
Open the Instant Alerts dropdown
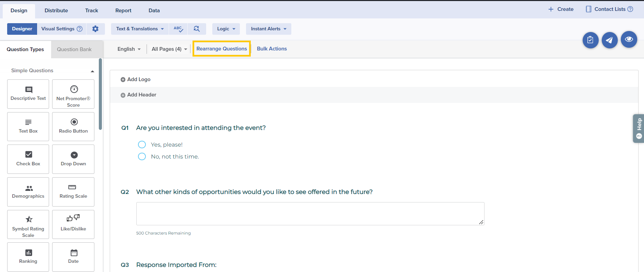[269, 29]
